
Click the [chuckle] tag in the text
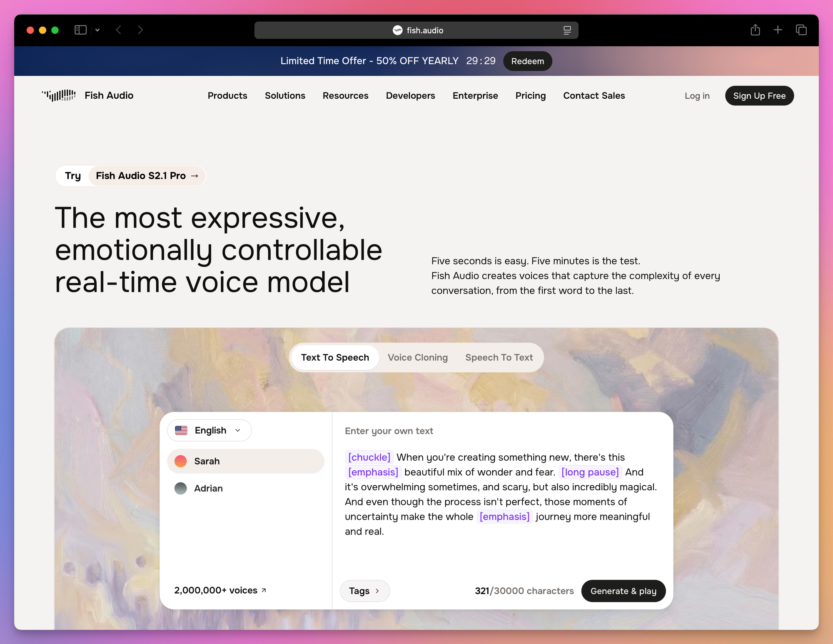point(369,457)
